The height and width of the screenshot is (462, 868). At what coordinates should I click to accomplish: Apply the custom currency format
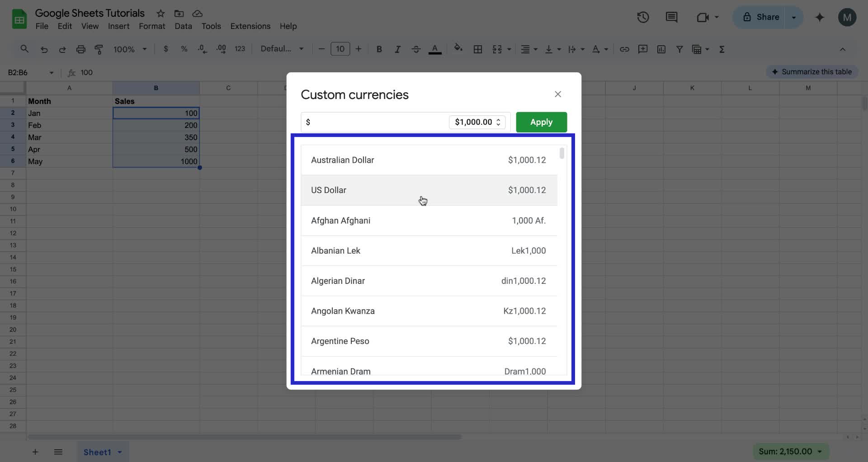[541, 122]
